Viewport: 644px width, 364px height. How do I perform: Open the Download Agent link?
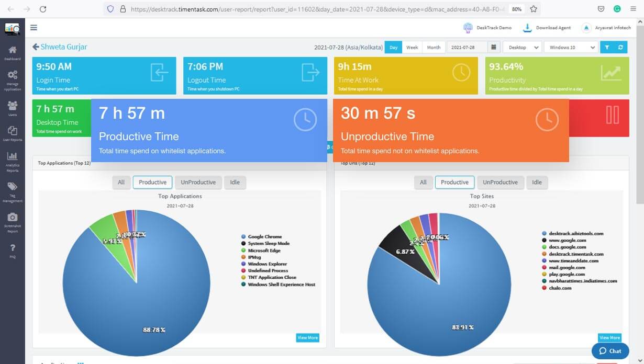[547, 28]
